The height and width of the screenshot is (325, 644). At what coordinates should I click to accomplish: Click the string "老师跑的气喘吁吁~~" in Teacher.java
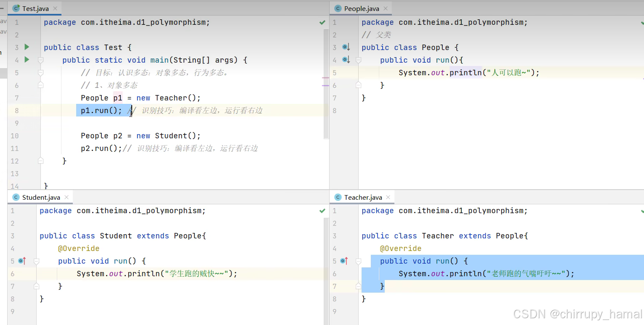pyautogui.click(x=526, y=274)
